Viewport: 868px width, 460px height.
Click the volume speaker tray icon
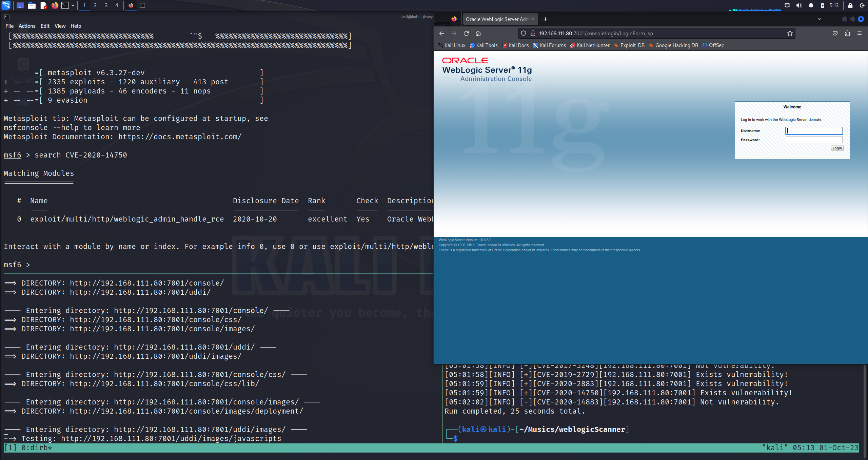(x=799, y=5)
